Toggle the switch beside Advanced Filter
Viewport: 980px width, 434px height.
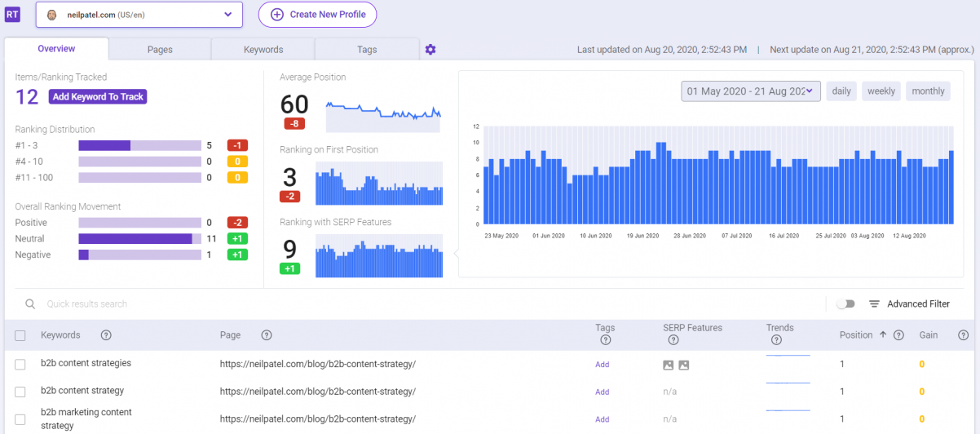845,303
